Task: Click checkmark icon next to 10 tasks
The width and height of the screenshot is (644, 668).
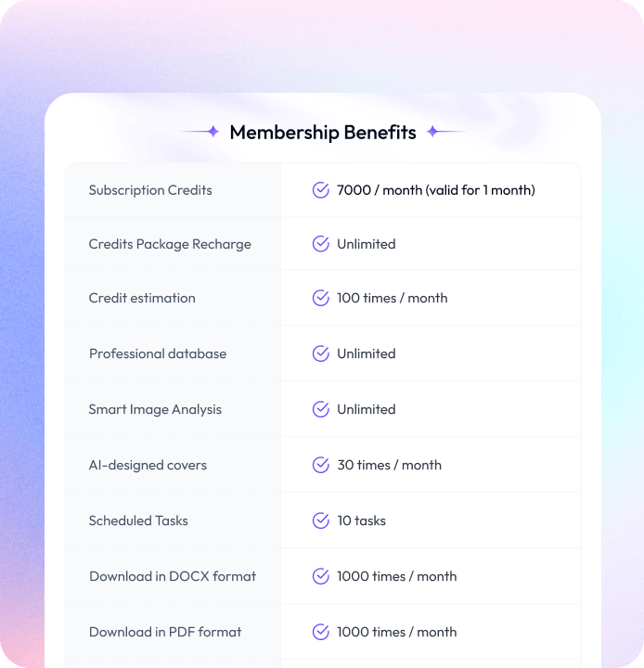Action: pyautogui.click(x=321, y=520)
